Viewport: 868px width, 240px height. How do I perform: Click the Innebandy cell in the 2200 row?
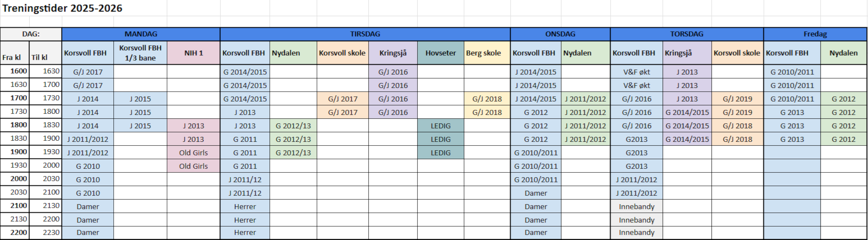[x=636, y=233]
